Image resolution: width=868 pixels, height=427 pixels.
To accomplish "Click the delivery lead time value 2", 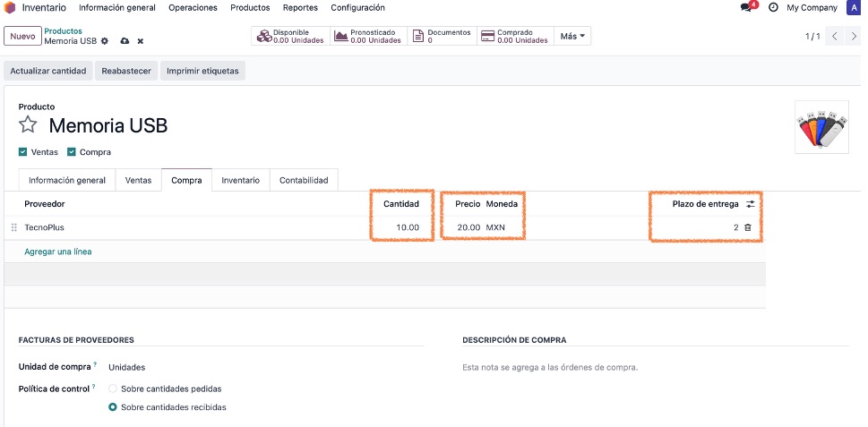I will click(x=735, y=227).
